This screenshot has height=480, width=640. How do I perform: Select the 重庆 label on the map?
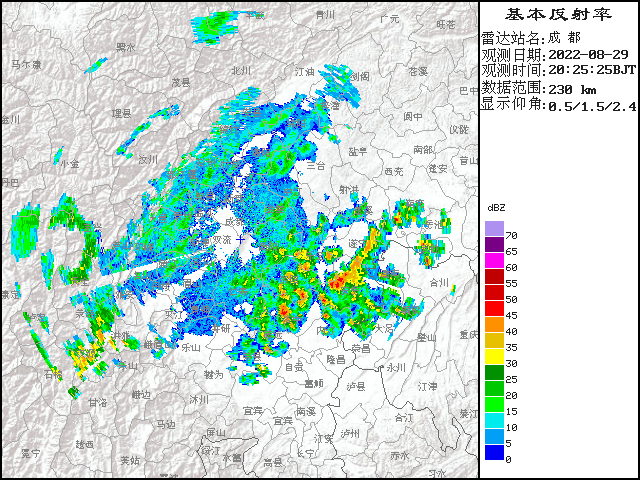(x=468, y=334)
